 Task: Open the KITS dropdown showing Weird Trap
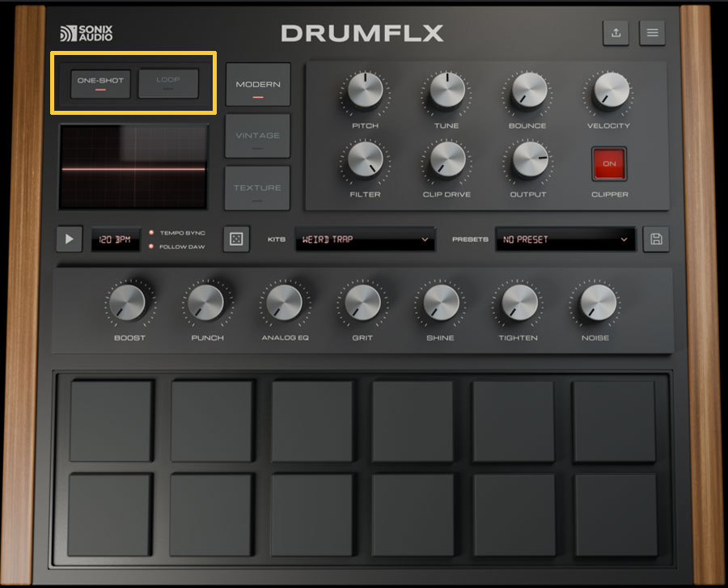click(x=366, y=239)
